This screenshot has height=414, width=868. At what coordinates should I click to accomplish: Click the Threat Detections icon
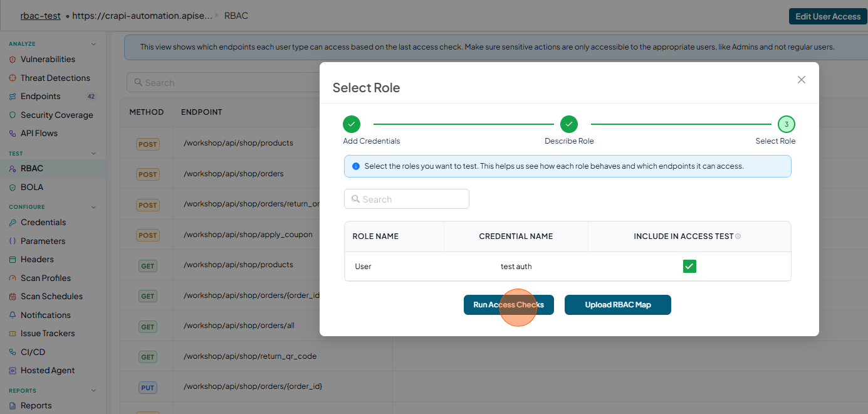click(x=13, y=78)
